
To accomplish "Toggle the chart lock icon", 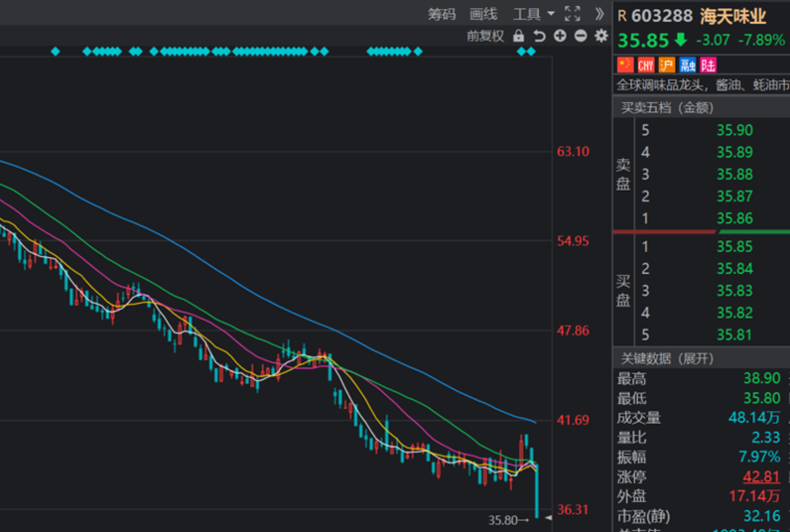I will (518, 37).
